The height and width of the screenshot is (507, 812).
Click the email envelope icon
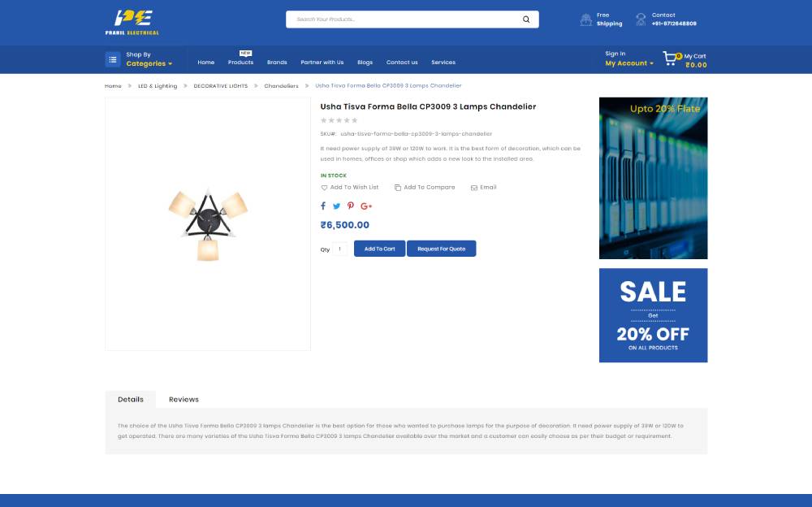point(474,188)
